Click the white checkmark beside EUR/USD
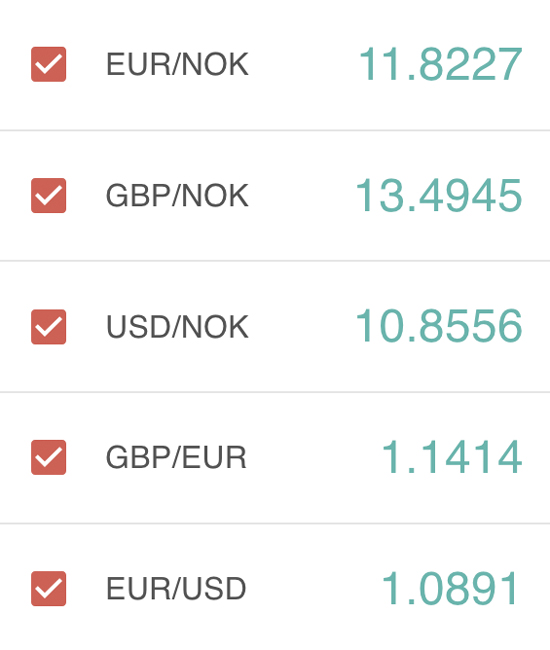Screen dimensions: 550x650 click(48, 589)
